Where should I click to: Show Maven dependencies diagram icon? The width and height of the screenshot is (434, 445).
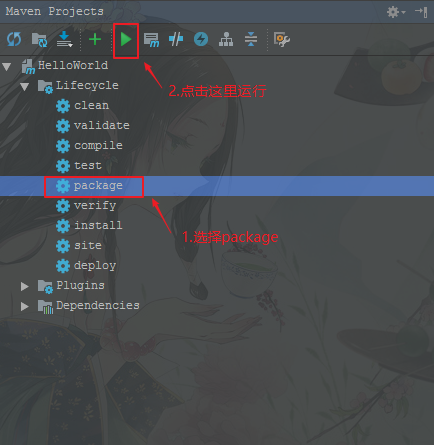click(226, 39)
